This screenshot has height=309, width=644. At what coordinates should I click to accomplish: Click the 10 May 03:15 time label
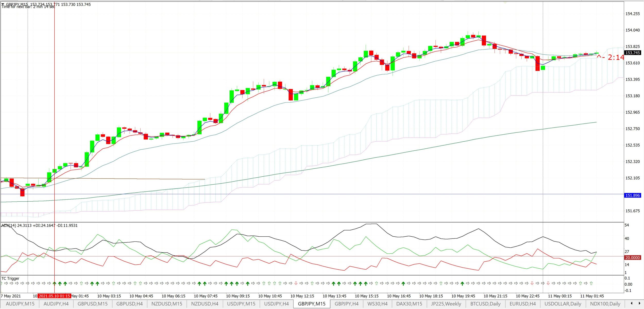pyautogui.click(x=109, y=296)
